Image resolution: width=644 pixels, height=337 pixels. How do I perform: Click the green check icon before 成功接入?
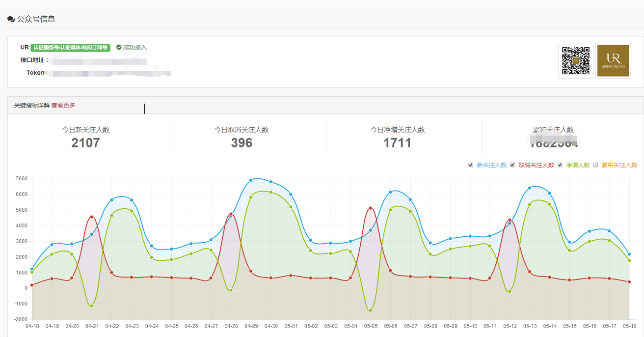pyautogui.click(x=119, y=48)
